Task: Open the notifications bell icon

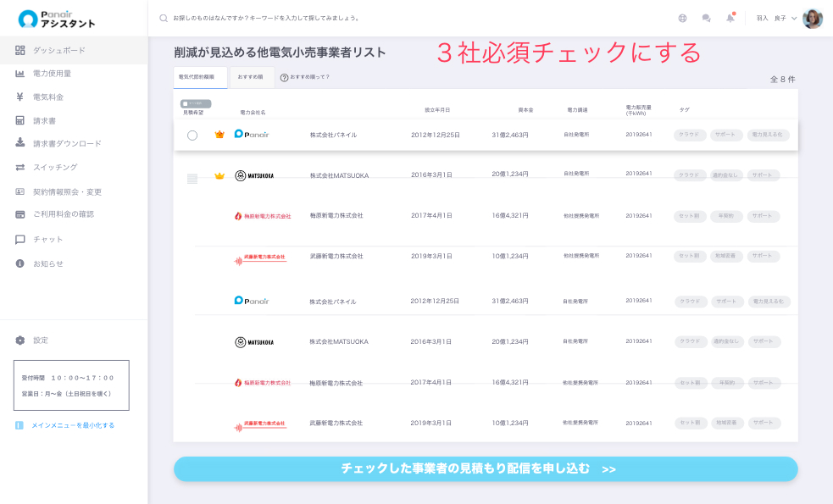Action: click(x=730, y=18)
